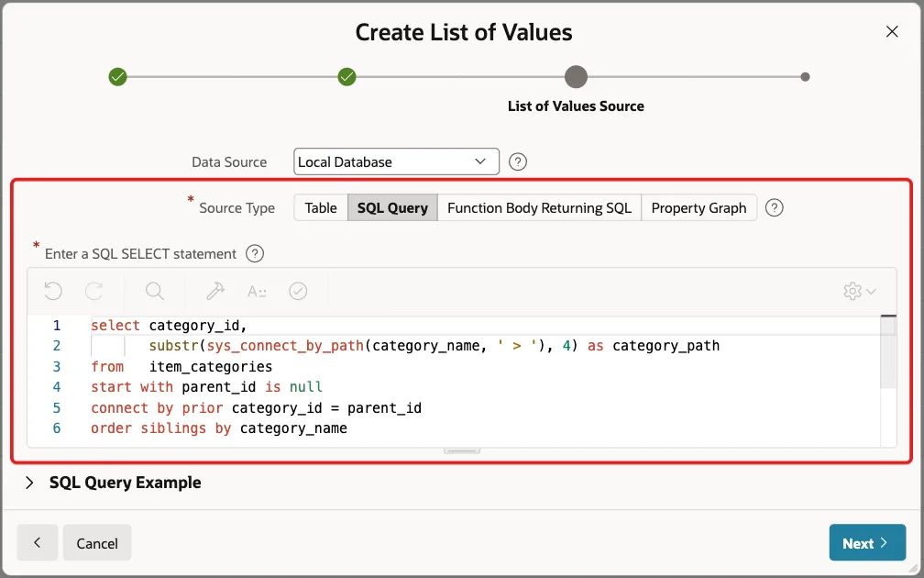Select the final wizard step dot

tap(805, 77)
